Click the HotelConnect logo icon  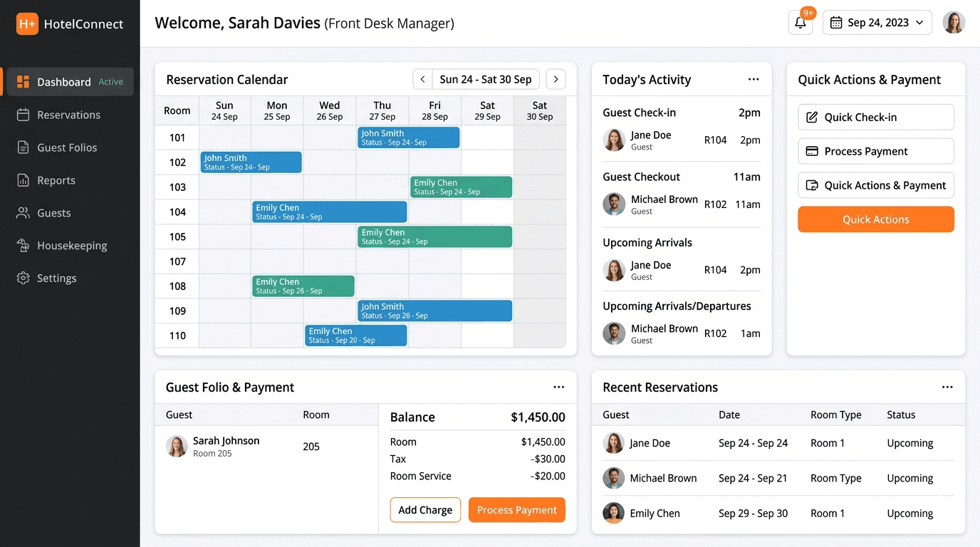[27, 24]
